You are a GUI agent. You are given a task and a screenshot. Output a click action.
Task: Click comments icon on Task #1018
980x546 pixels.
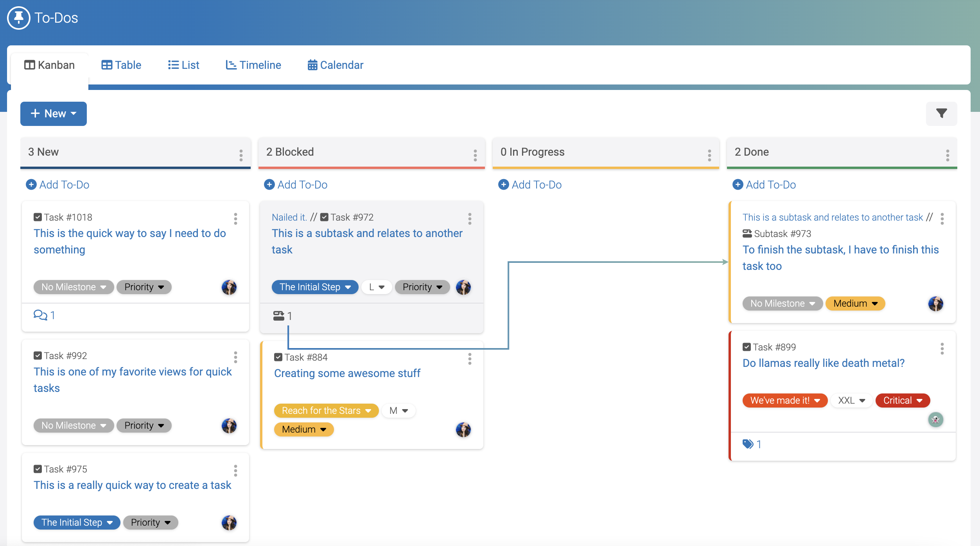(x=40, y=315)
